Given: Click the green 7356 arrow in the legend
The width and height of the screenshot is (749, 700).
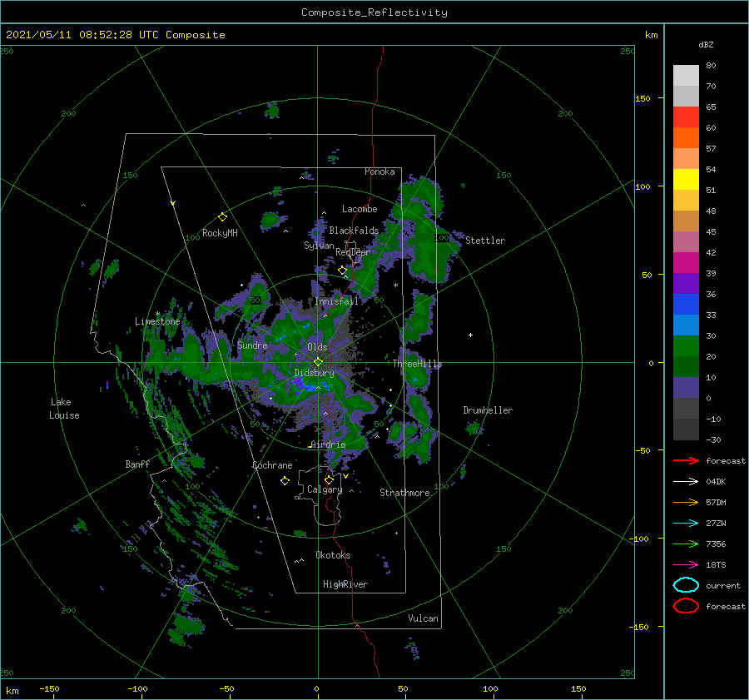Looking at the screenshot, I should [686, 544].
